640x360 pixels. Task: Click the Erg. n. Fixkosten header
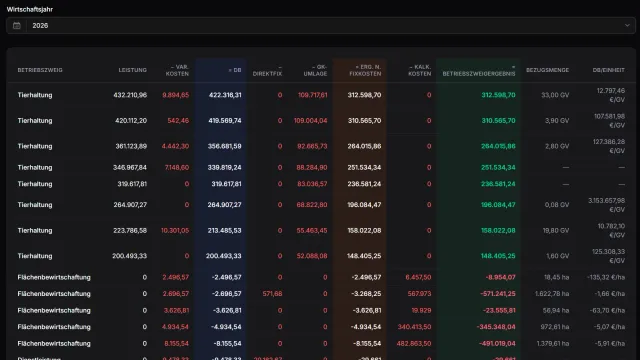(365, 70)
